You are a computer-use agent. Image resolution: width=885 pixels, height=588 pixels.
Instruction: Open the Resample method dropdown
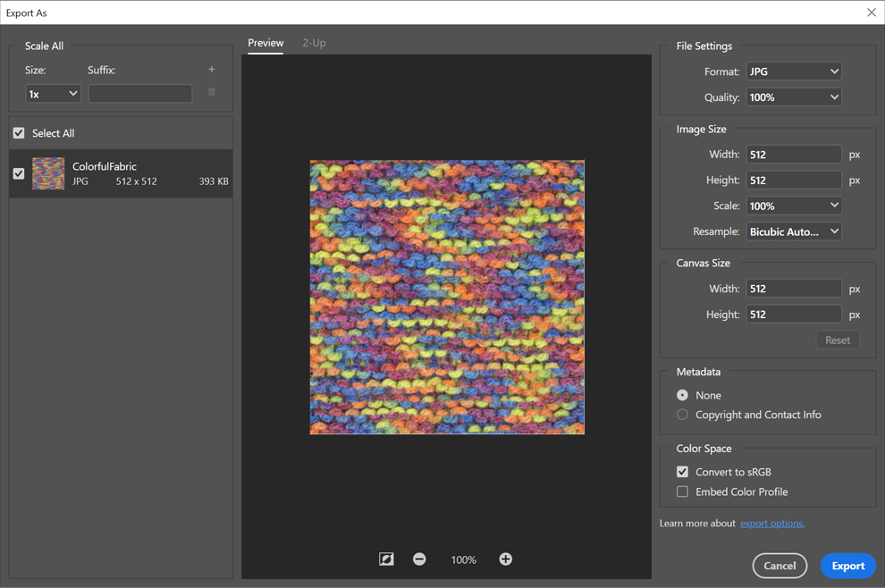click(x=794, y=231)
